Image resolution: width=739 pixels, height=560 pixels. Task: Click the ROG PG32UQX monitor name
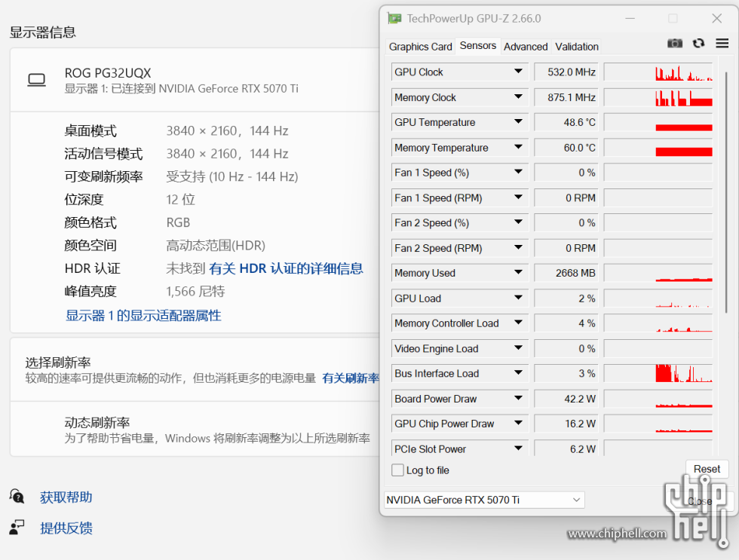107,73
